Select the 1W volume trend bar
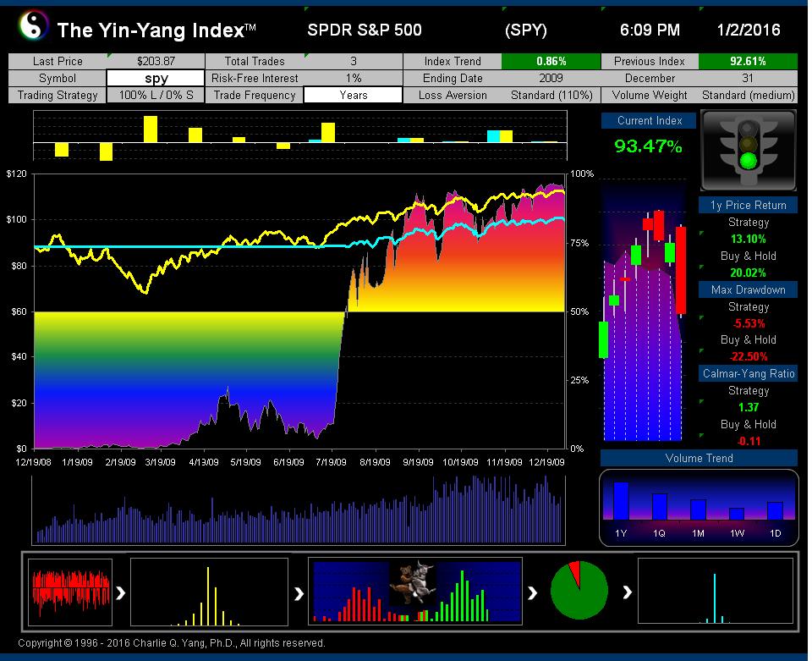 (737, 514)
